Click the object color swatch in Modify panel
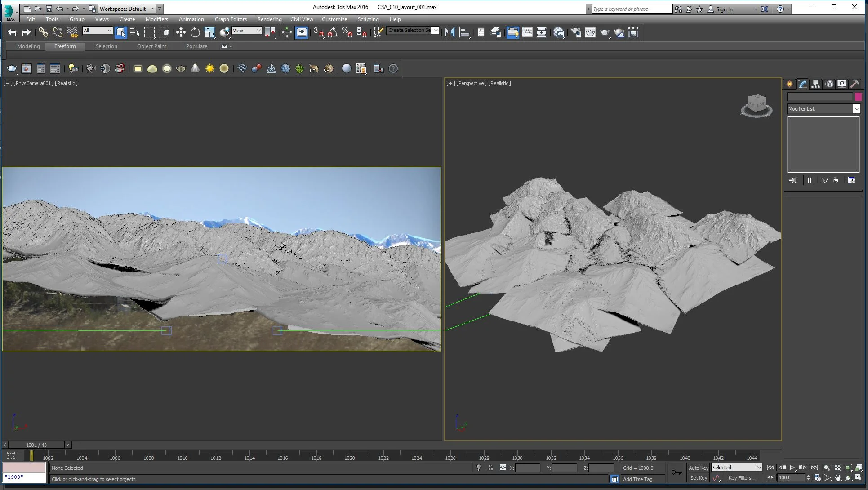This screenshot has height=490, width=868. coord(859,97)
